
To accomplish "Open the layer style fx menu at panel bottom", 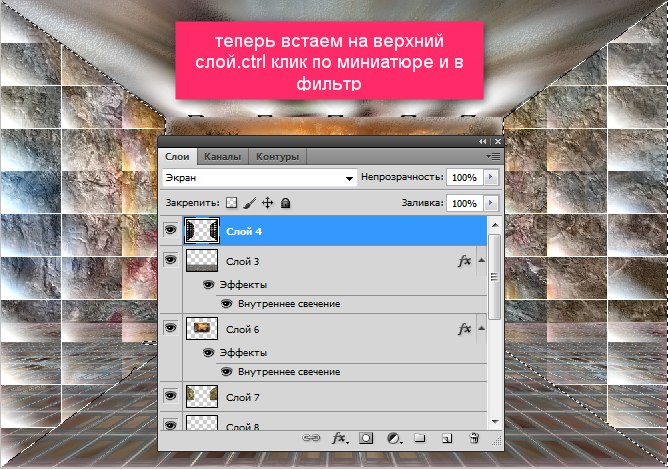I will [340, 438].
